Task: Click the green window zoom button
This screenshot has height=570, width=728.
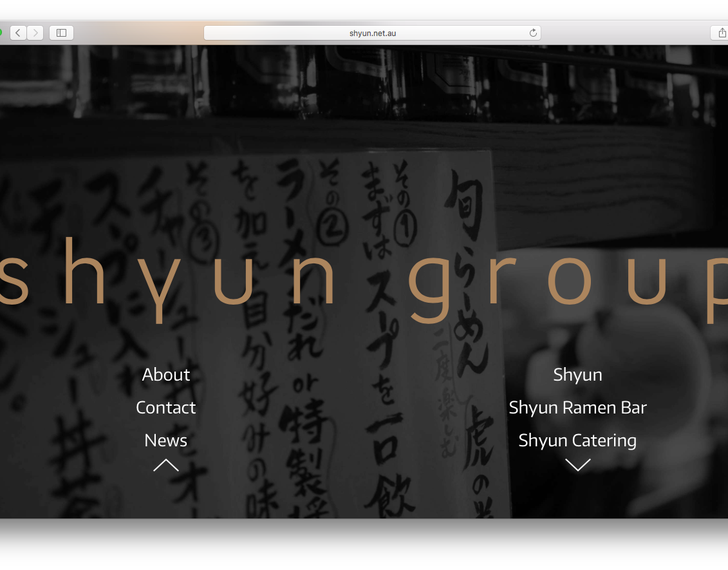Action: (0, 32)
